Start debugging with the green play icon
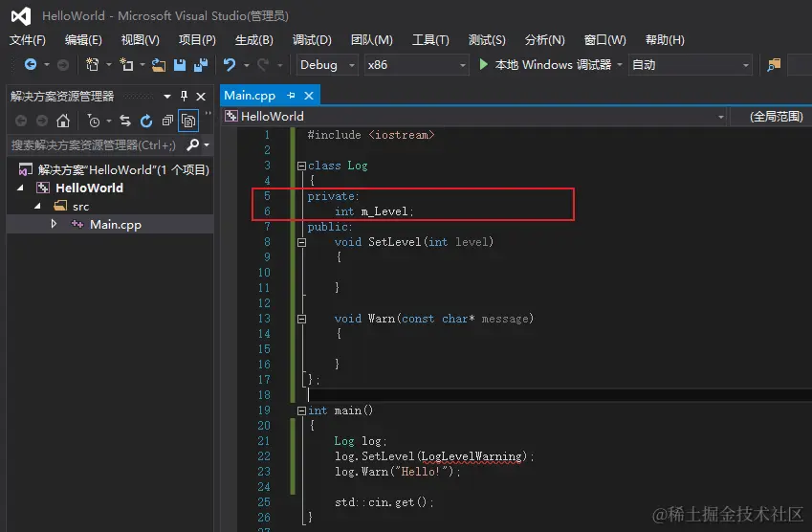The height and width of the screenshot is (532, 812). coord(483,64)
